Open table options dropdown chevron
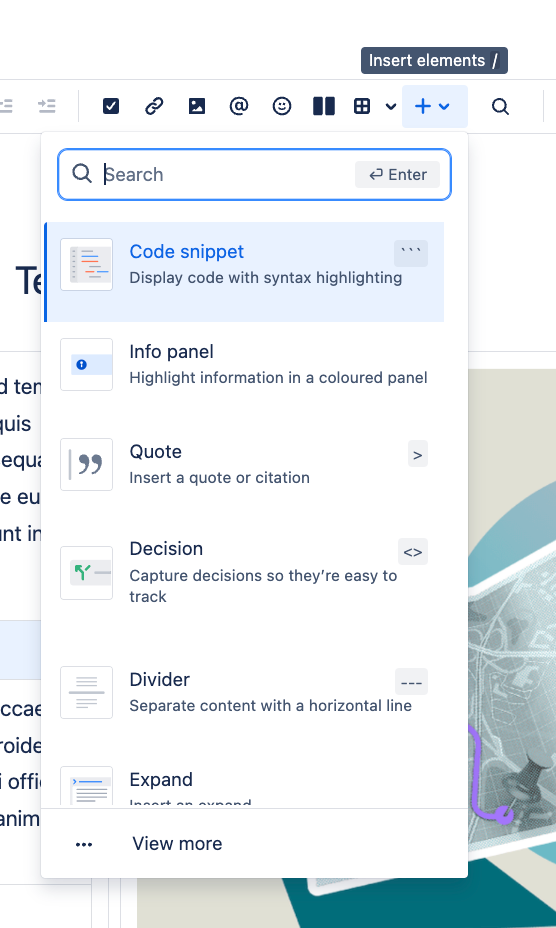Screen dimensions: 556x928 [391, 107]
